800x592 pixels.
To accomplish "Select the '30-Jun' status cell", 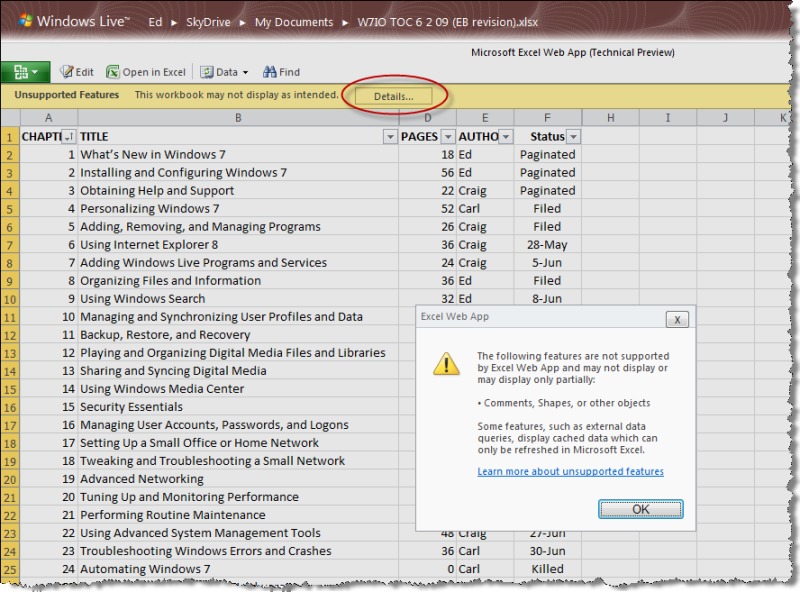I will 547,551.
